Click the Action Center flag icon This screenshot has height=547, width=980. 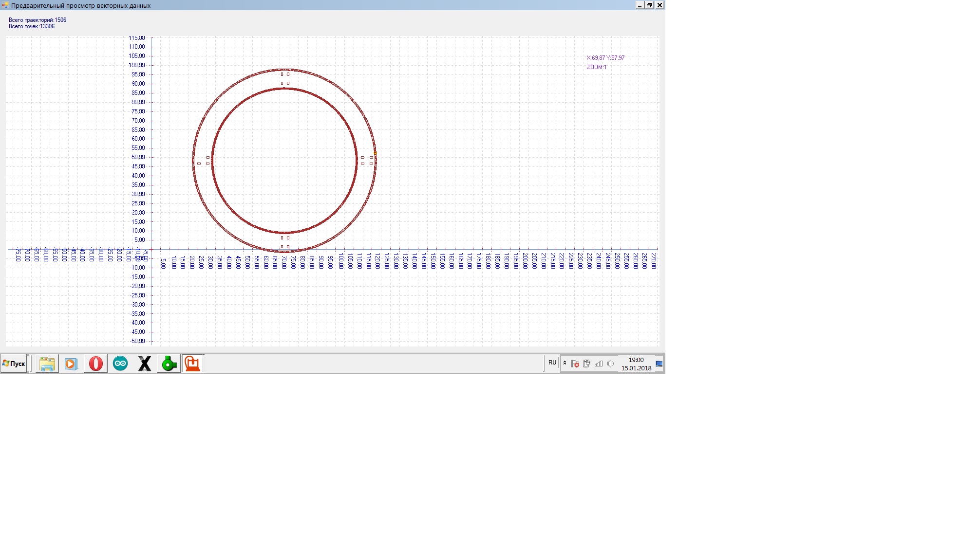coord(575,364)
